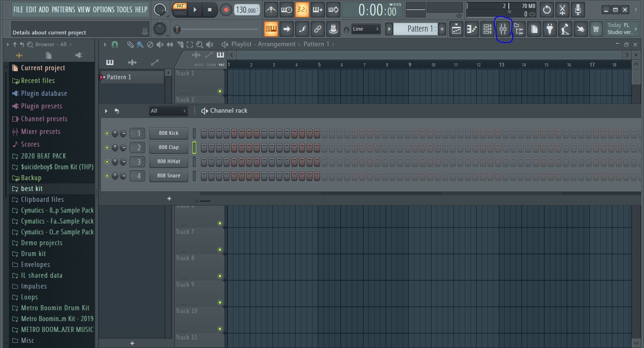Open the Piano roll view

472,29
